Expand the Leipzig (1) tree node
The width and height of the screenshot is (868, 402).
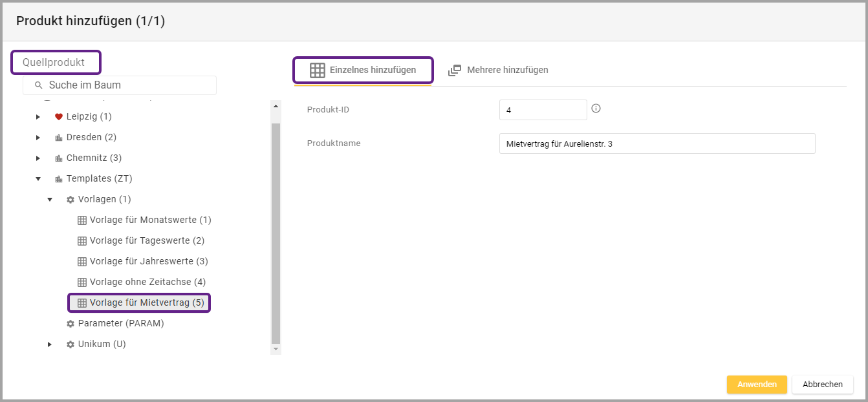click(x=38, y=117)
